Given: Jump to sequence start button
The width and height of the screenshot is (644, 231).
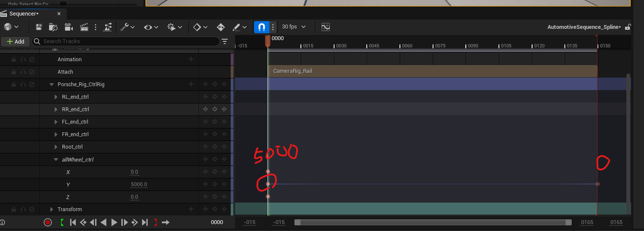Looking at the screenshot, I should (x=73, y=223).
